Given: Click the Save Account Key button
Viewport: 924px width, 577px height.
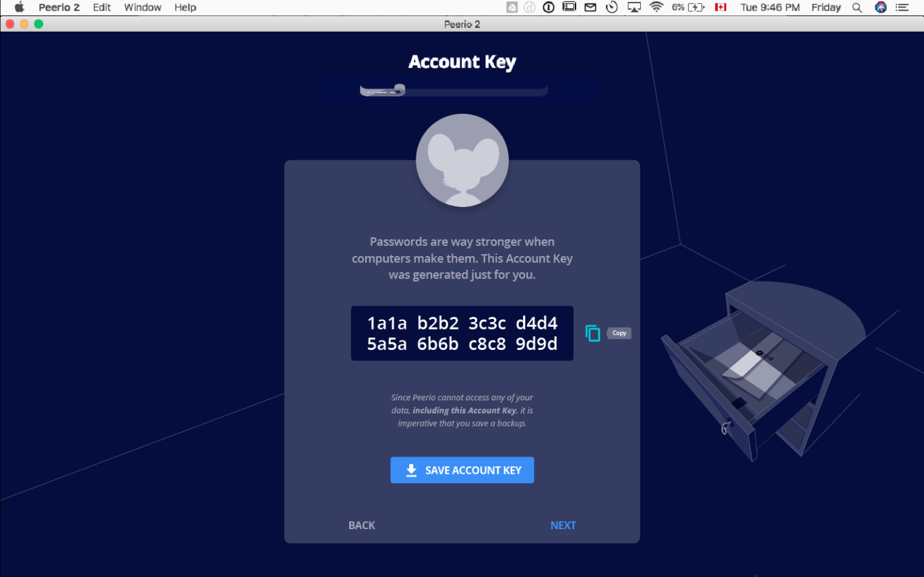Looking at the screenshot, I should coord(462,470).
